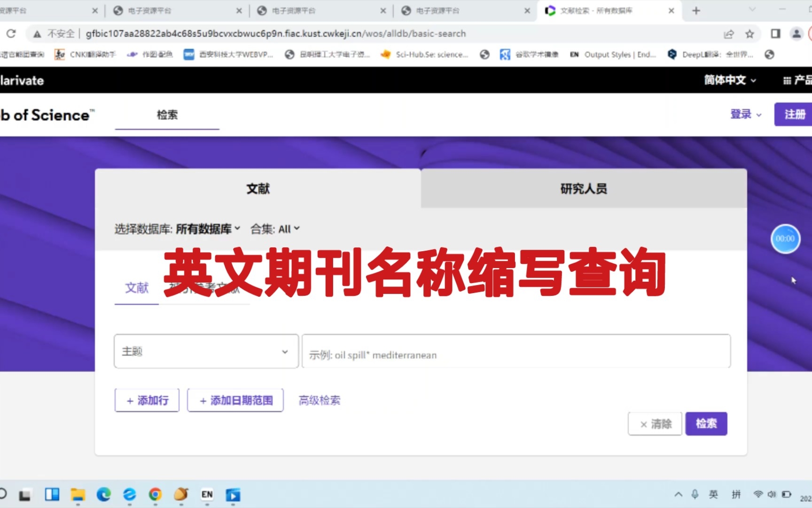Image resolution: width=812 pixels, height=508 pixels.
Task: Expand the 登录 login dropdown
Action: tap(746, 114)
